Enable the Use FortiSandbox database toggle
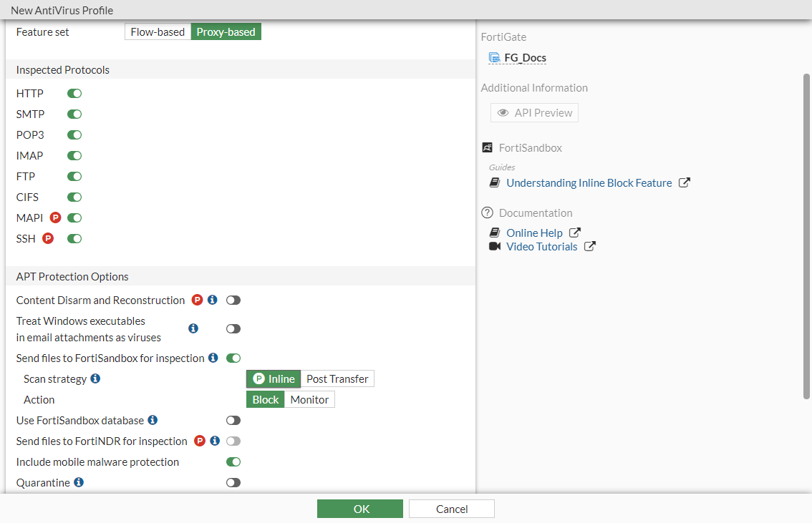 233,420
